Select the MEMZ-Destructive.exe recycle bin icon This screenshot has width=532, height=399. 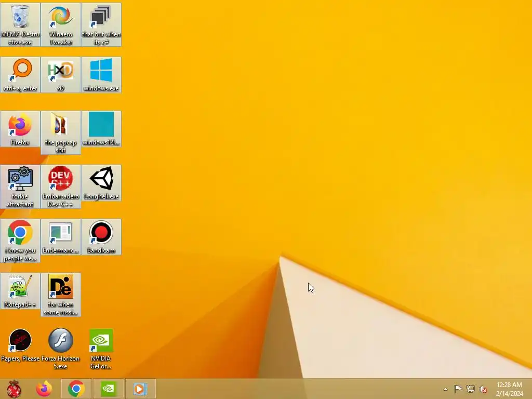tap(20, 24)
